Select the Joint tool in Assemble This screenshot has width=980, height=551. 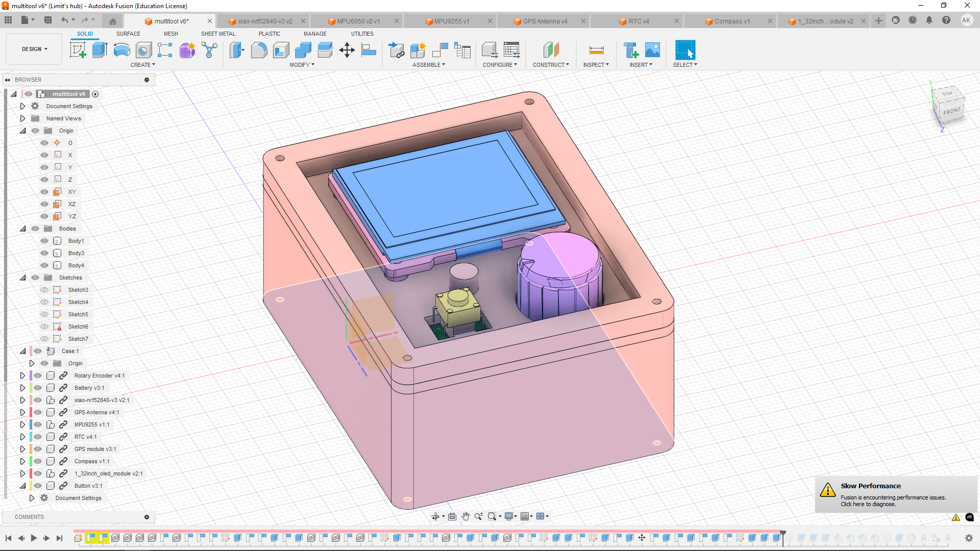pyautogui.click(x=440, y=50)
